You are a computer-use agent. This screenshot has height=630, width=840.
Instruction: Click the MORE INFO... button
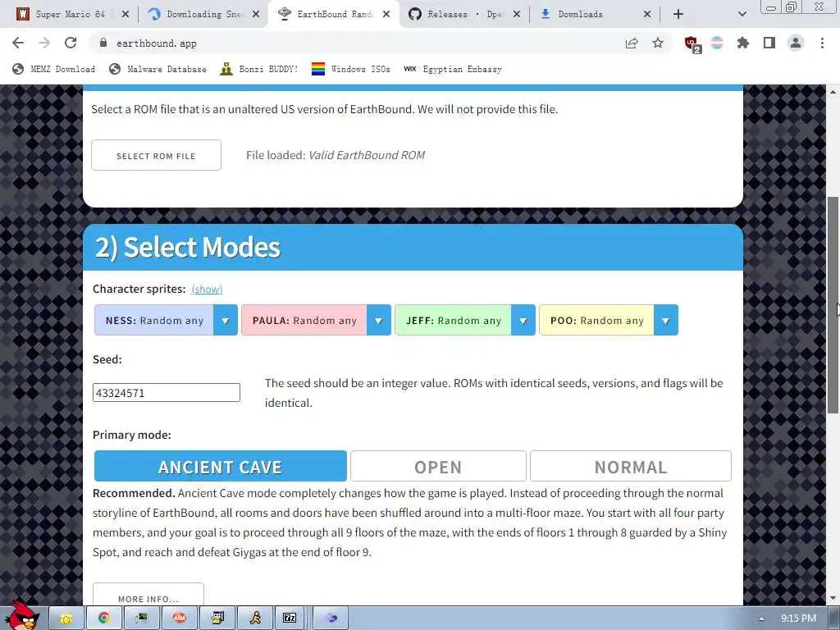(148, 596)
